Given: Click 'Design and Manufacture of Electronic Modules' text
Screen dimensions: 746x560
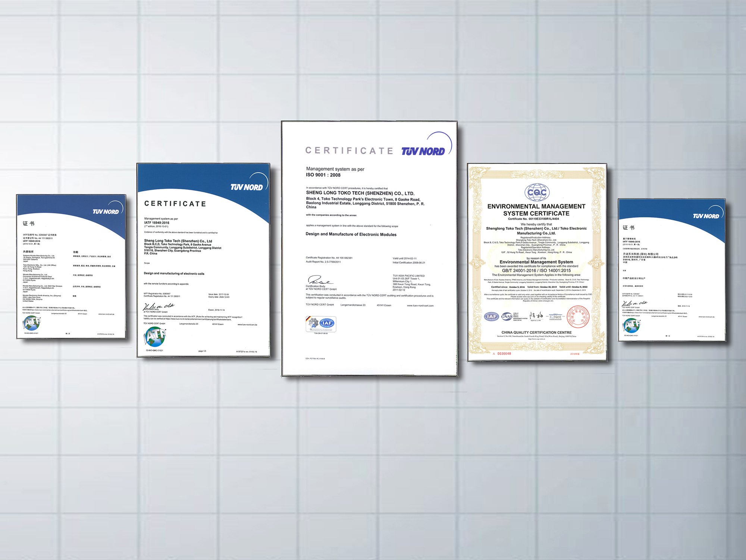Looking at the screenshot, I should [x=351, y=235].
